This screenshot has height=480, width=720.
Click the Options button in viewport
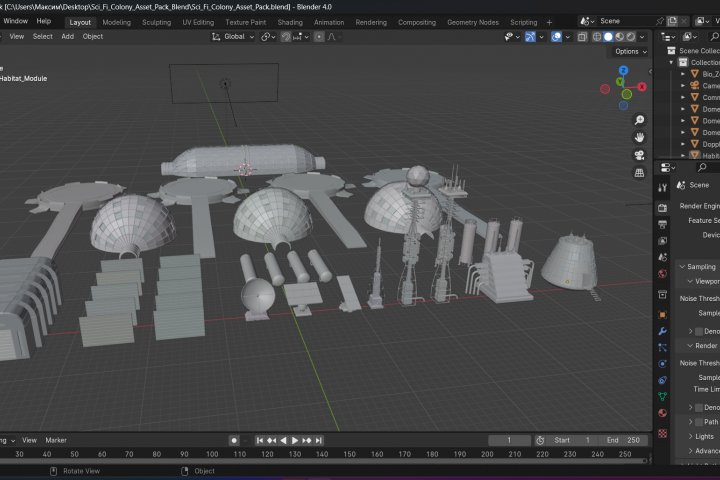pyautogui.click(x=629, y=51)
